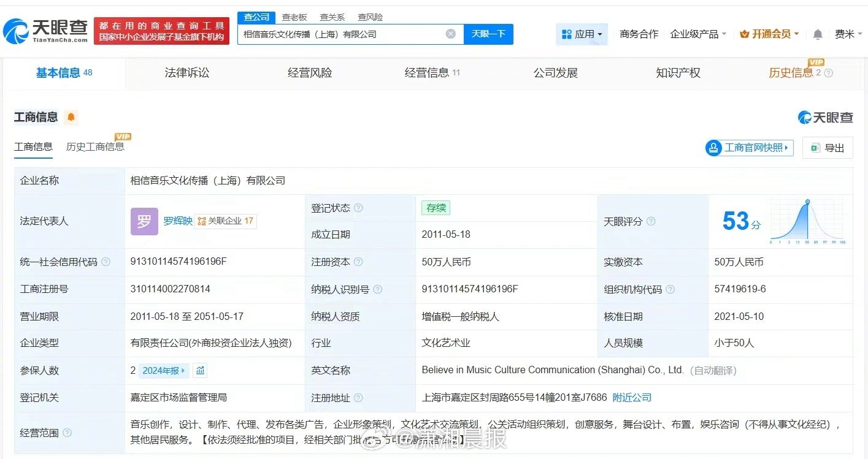Open the 费米 user account dropdown

[x=848, y=34]
